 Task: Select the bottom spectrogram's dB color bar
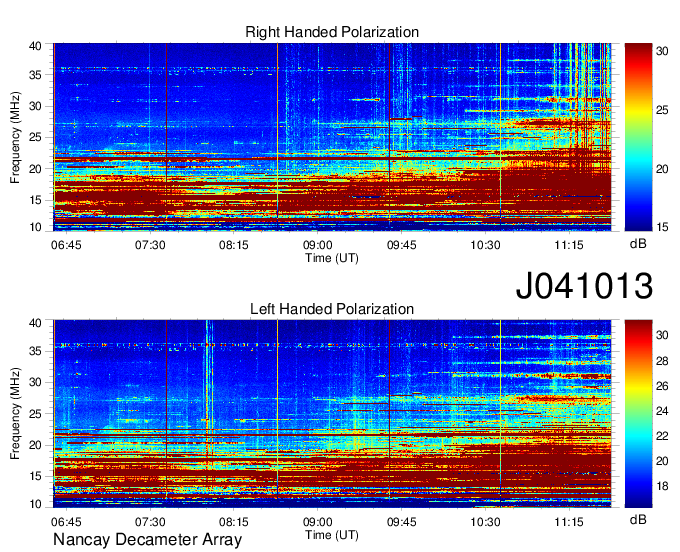click(x=638, y=414)
